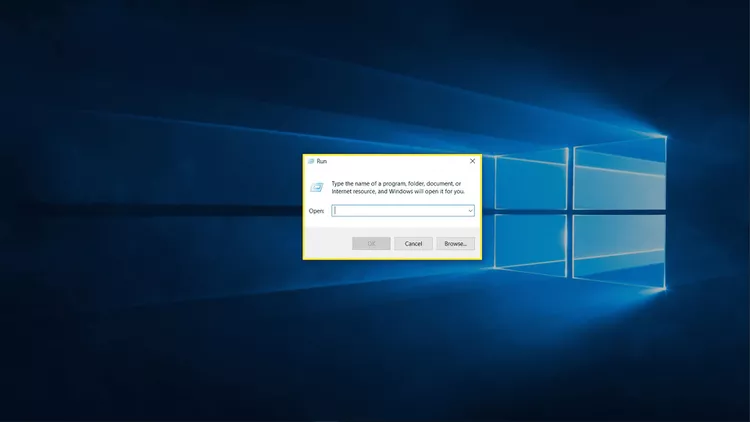750x422 pixels.
Task: Click the greyed-out OK button
Action: 371,244
